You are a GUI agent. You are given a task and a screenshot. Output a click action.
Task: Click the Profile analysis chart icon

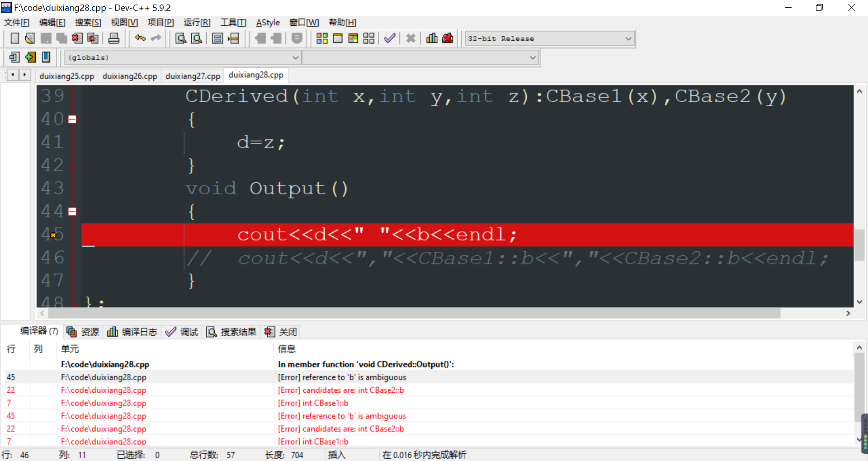(432, 38)
